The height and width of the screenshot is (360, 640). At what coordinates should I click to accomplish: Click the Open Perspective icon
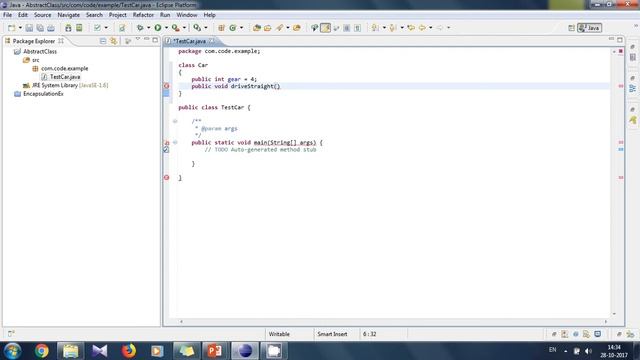coord(571,28)
